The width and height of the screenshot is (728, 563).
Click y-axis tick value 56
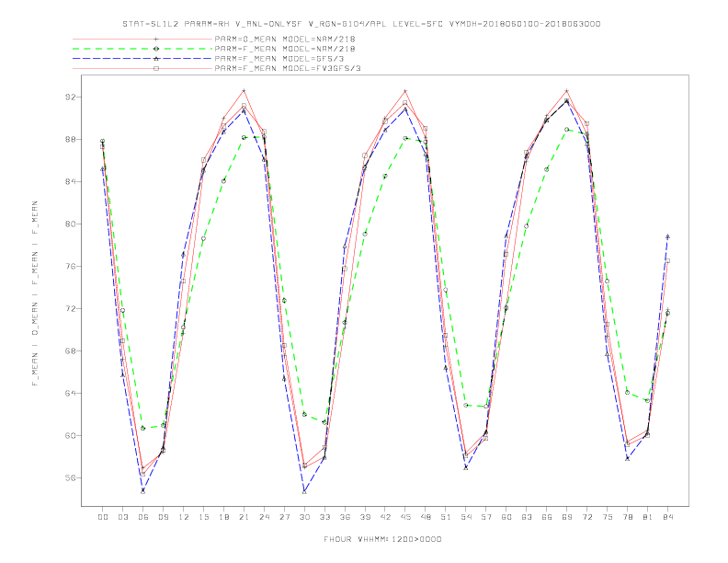pyautogui.click(x=71, y=477)
